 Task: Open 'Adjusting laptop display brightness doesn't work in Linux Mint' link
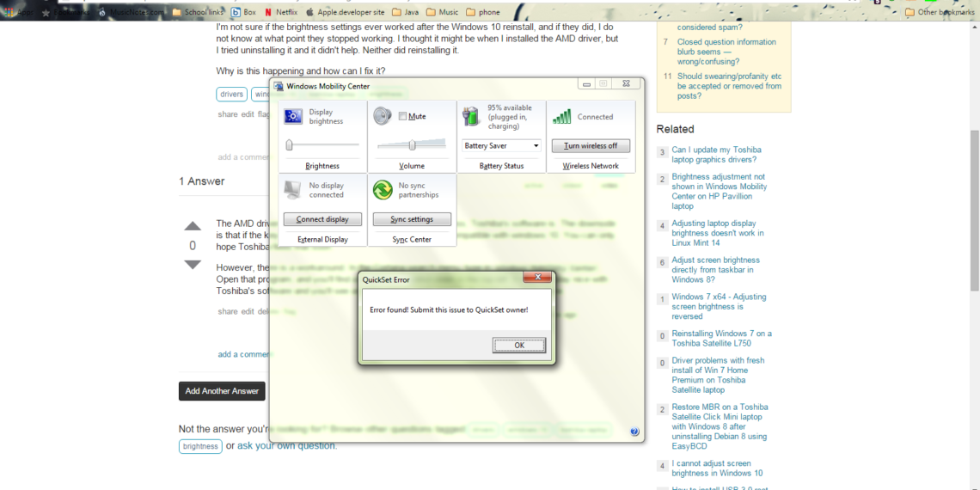pyautogui.click(x=718, y=232)
